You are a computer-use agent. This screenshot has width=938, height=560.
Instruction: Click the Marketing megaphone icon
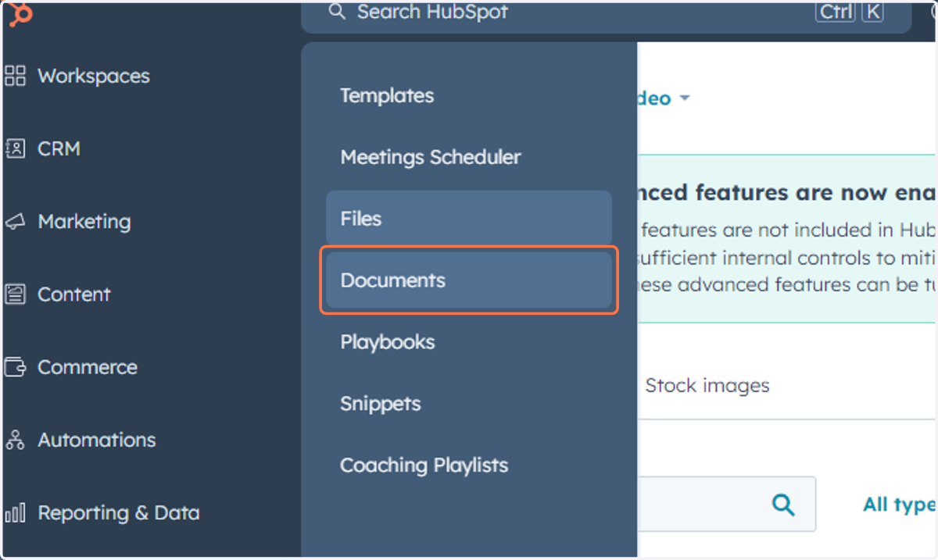[x=15, y=222]
